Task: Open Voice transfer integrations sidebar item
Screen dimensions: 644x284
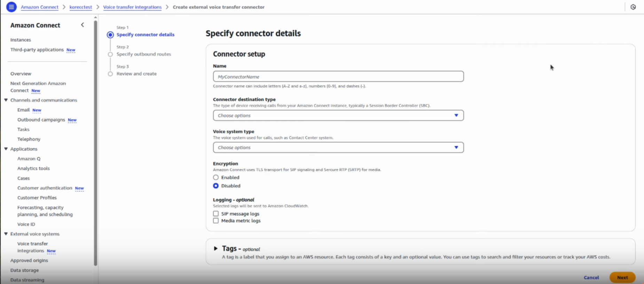Action: point(32,247)
